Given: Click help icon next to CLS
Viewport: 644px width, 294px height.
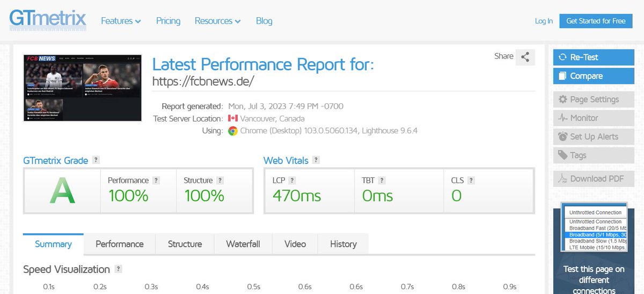Looking at the screenshot, I should pyautogui.click(x=471, y=181).
